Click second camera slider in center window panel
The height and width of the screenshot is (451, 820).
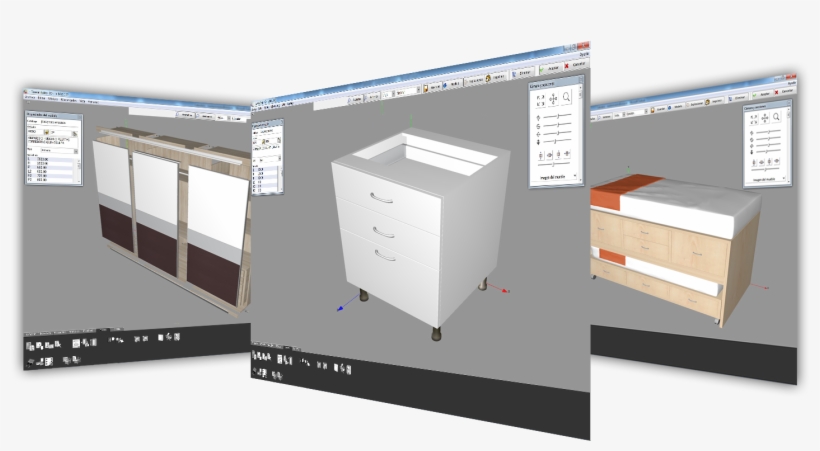pyautogui.click(x=557, y=124)
